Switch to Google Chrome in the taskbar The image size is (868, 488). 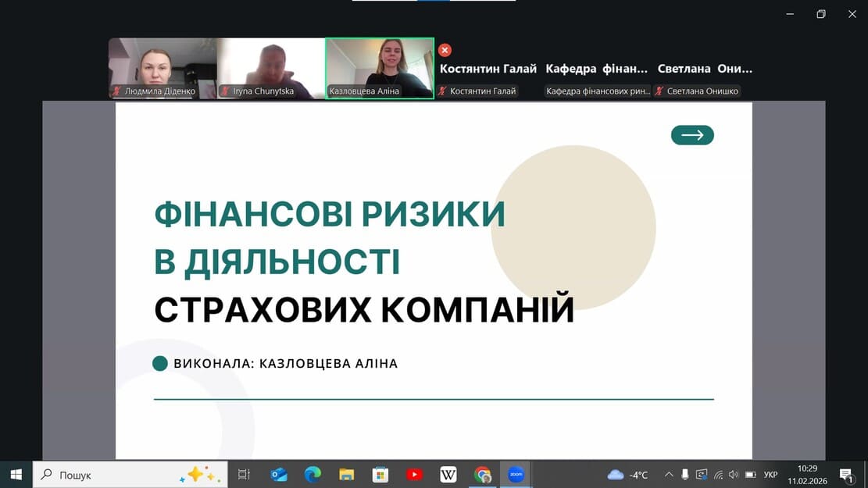[482, 474]
